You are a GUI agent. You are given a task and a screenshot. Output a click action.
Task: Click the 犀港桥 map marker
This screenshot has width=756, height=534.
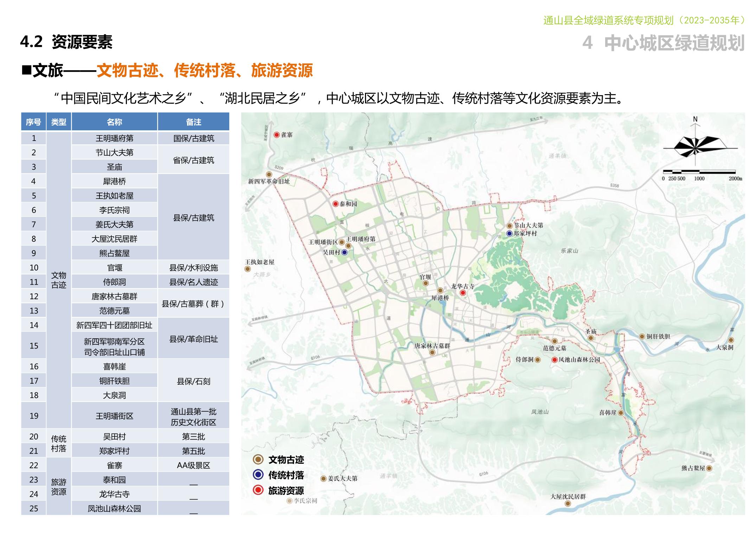(x=440, y=291)
